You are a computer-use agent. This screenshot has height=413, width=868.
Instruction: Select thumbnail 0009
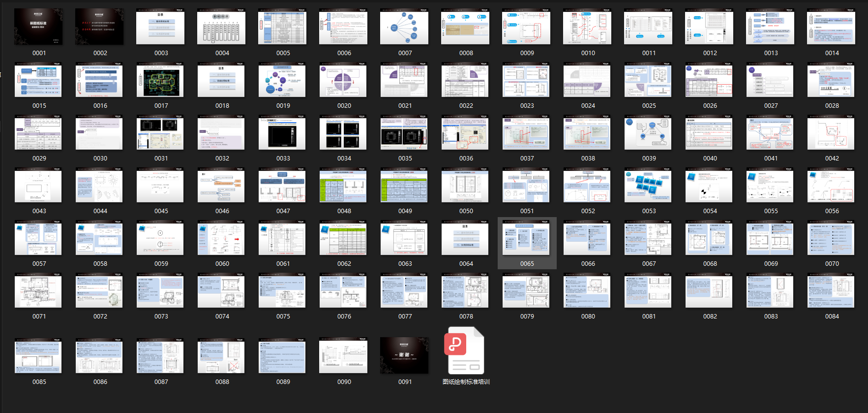[x=526, y=27]
